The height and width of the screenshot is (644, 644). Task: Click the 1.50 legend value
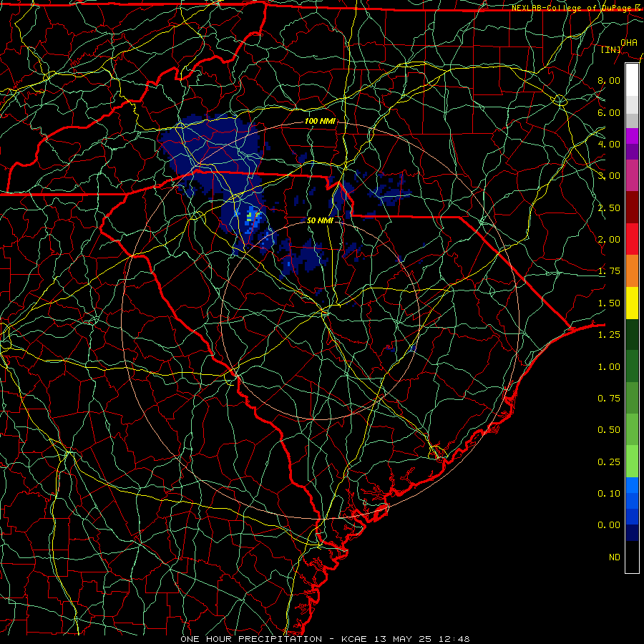[609, 303]
